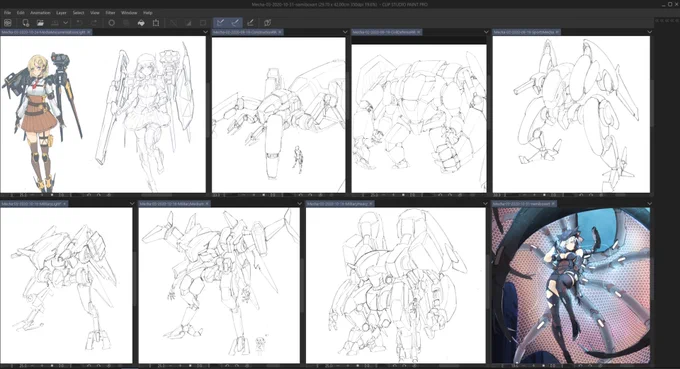The height and width of the screenshot is (369, 680).
Task: Toggle Snap to Ruler button
Action: (x=220, y=23)
